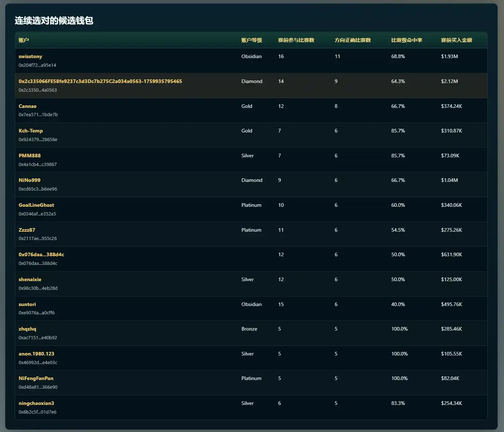Select address 0x8b2c5f...01d7e6
This screenshot has height=432, width=504.
pos(37,412)
